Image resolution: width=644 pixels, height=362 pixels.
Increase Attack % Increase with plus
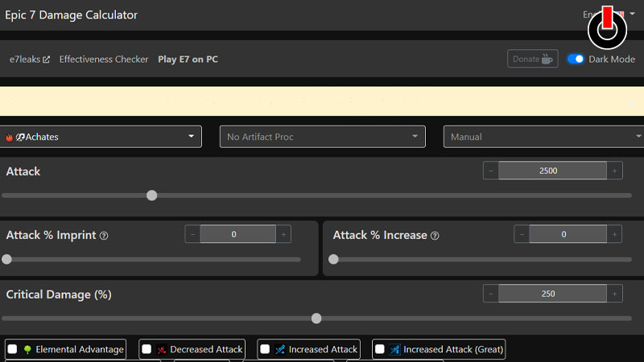[x=614, y=234]
